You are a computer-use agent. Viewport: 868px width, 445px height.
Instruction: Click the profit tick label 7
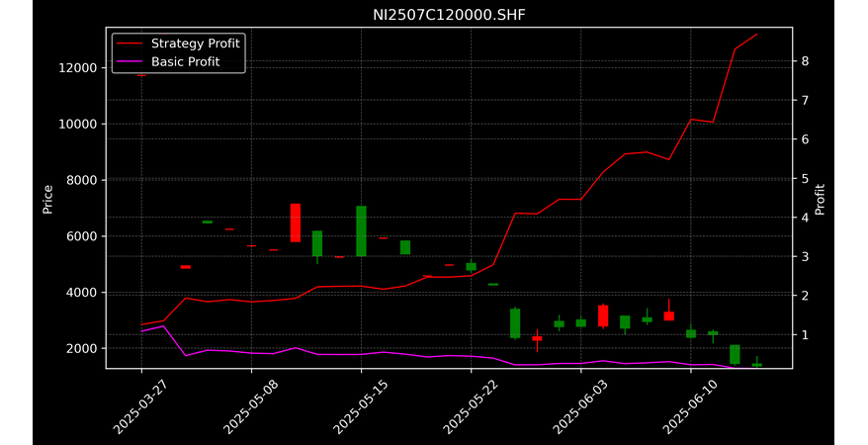click(x=805, y=100)
